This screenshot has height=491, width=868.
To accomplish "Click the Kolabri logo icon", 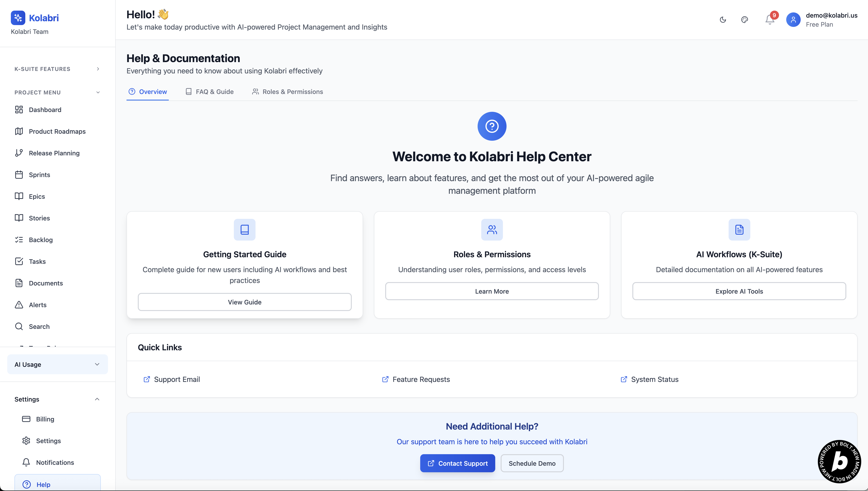I will [18, 18].
